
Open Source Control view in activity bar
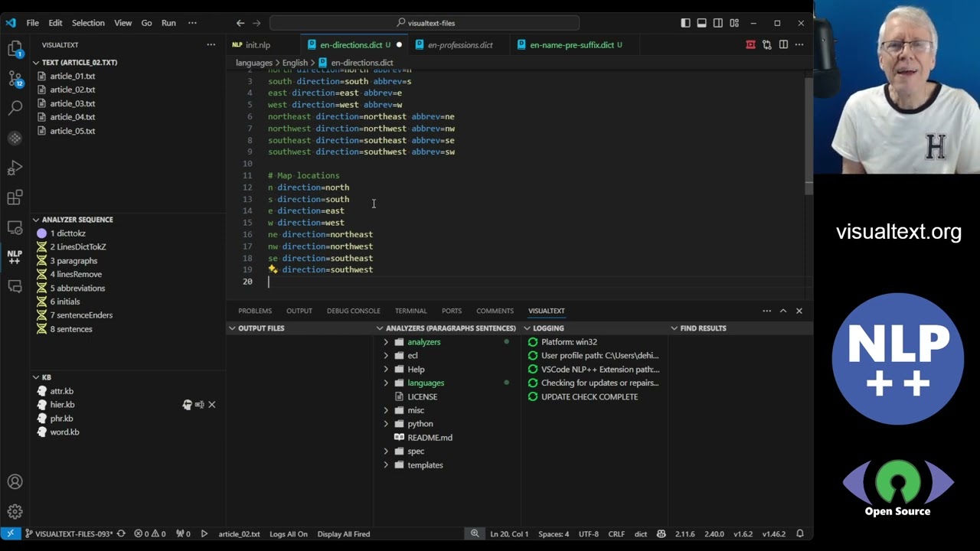tap(15, 79)
